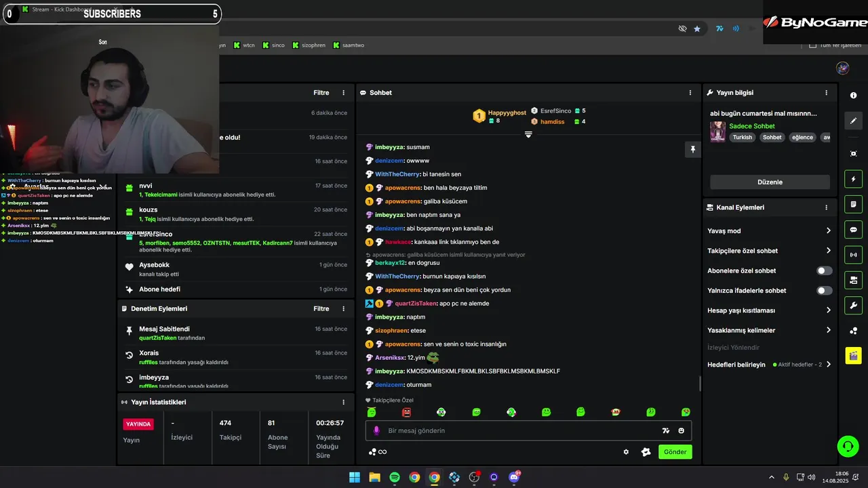868x488 pixels.
Task: Click the Düzenle button
Action: click(770, 182)
